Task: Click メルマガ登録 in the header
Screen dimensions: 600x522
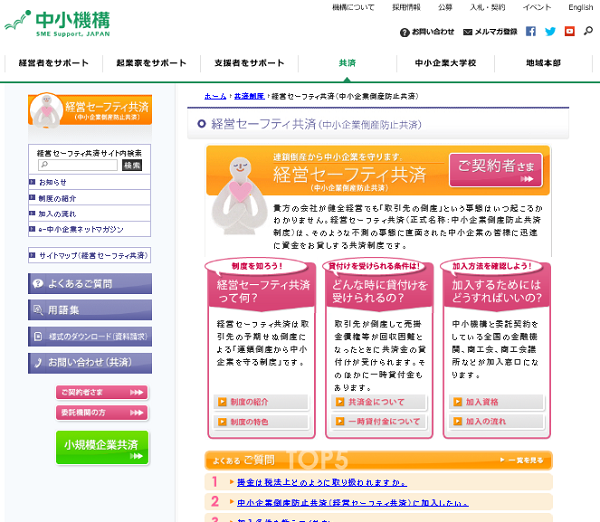Action: point(496,32)
